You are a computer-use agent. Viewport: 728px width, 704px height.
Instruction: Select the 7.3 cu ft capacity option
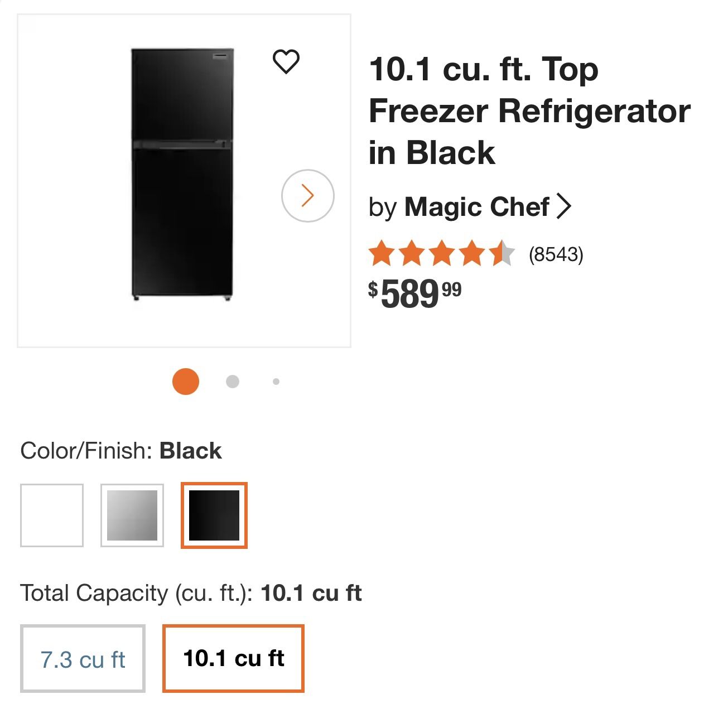tap(83, 659)
